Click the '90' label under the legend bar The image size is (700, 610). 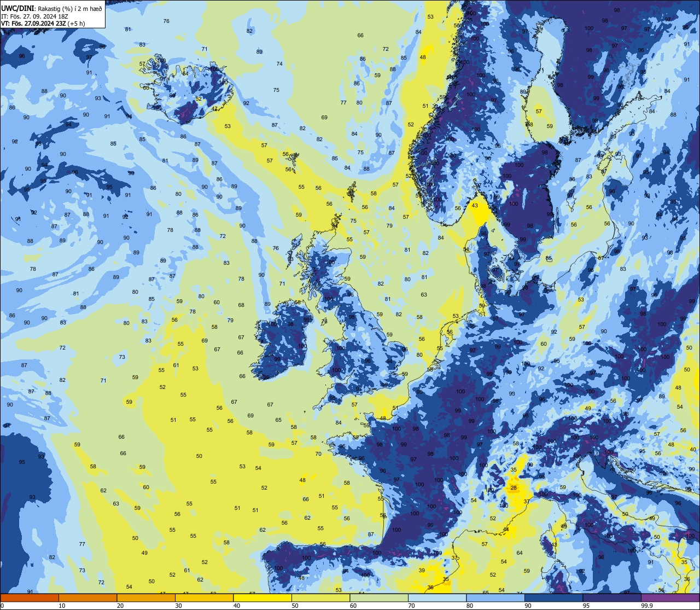[528, 606]
